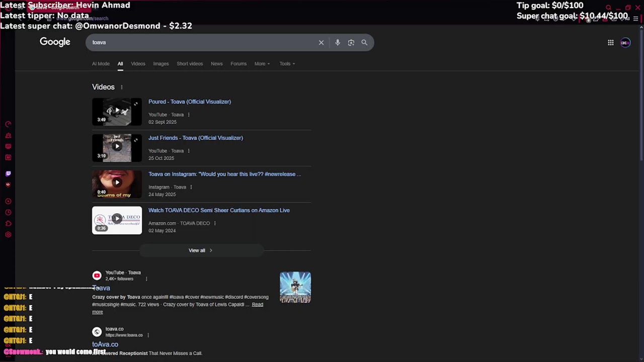The width and height of the screenshot is (644, 362).
Task: Open the sidebar player icon
Action: pyautogui.click(x=8, y=201)
